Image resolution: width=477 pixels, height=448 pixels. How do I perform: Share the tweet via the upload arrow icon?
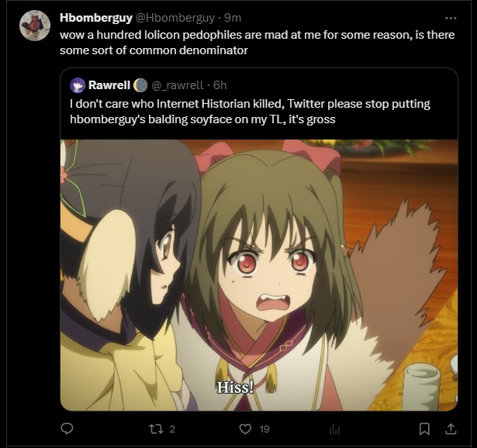[451, 429]
